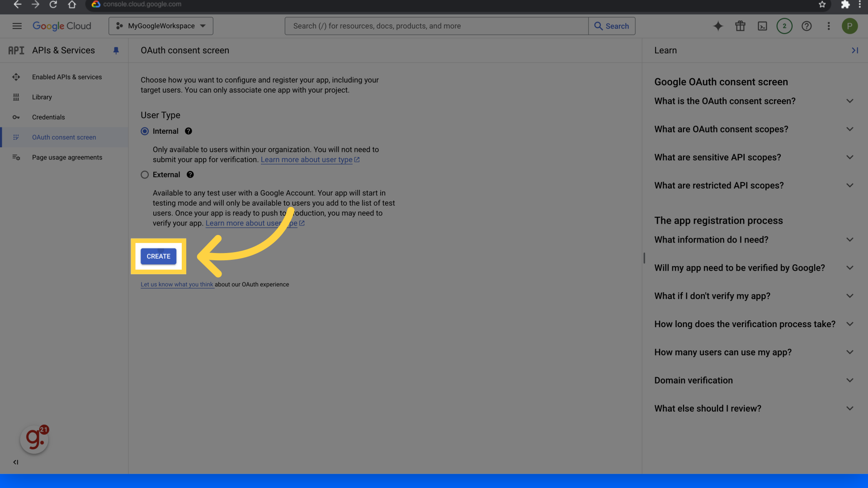Open the account avatar labeled P
Screen dimensions: 868x488
(x=850, y=26)
